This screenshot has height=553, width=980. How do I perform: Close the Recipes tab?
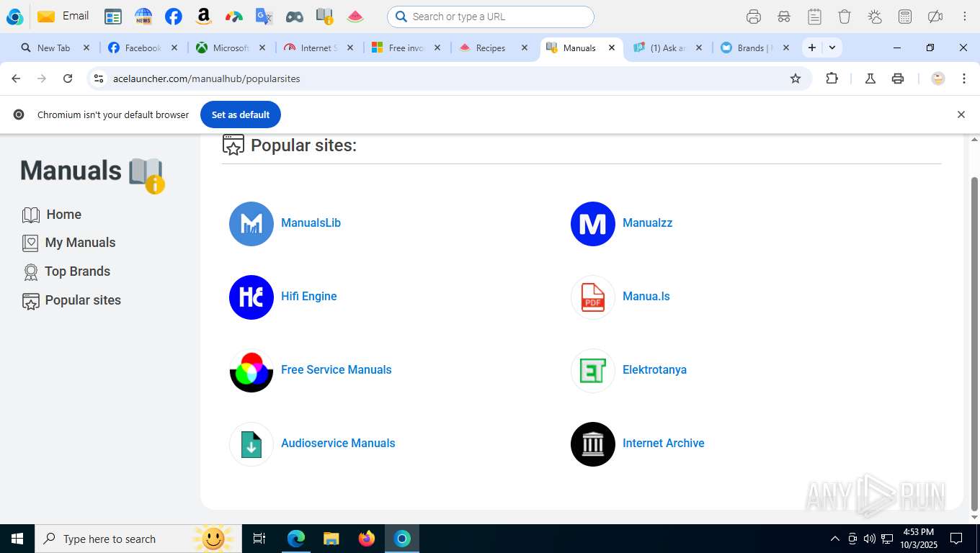pyautogui.click(x=525, y=48)
